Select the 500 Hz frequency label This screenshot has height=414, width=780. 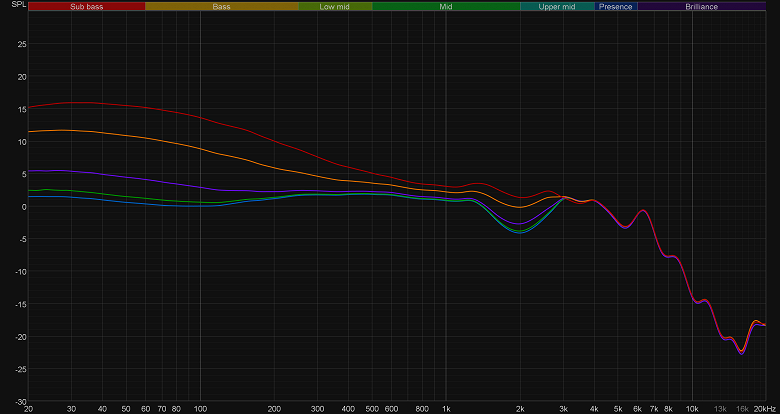[372, 409]
